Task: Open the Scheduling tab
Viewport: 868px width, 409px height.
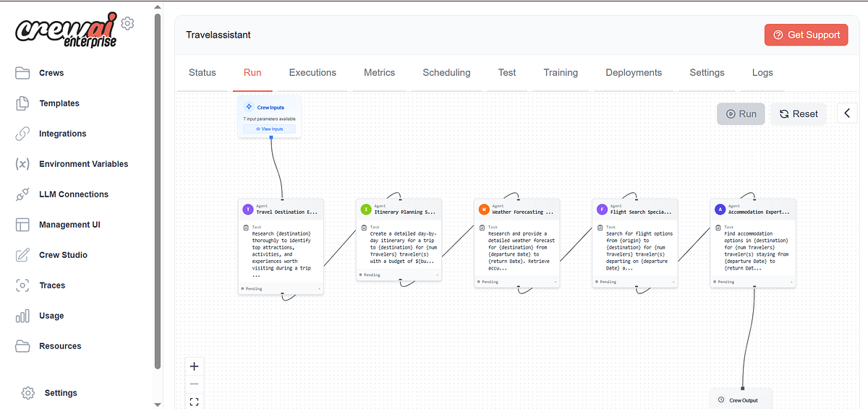Action: coord(446,72)
